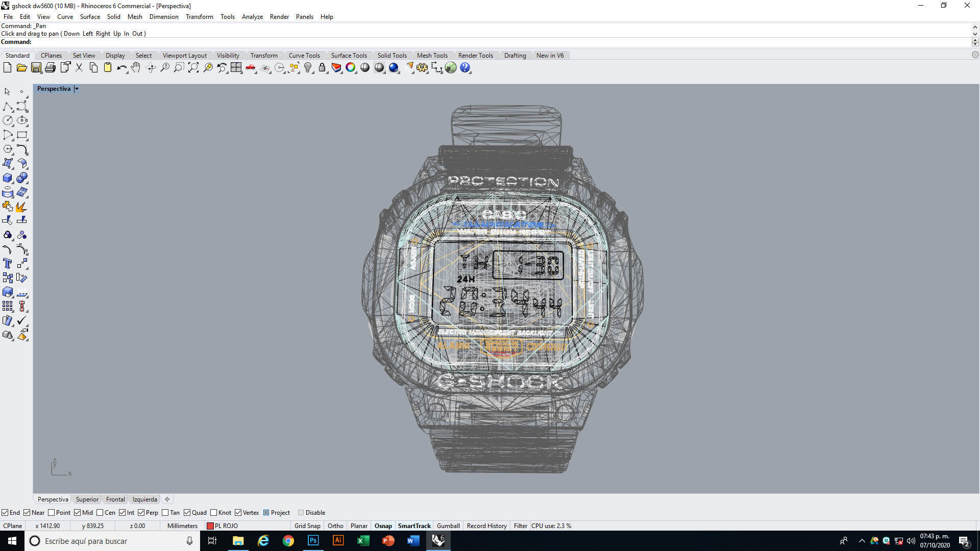Switch to the Drafting toolbar tab

click(514, 56)
